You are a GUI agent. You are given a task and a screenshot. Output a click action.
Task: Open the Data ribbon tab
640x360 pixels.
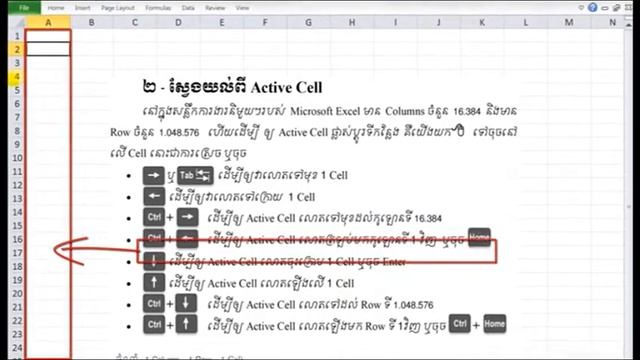tap(188, 8)
